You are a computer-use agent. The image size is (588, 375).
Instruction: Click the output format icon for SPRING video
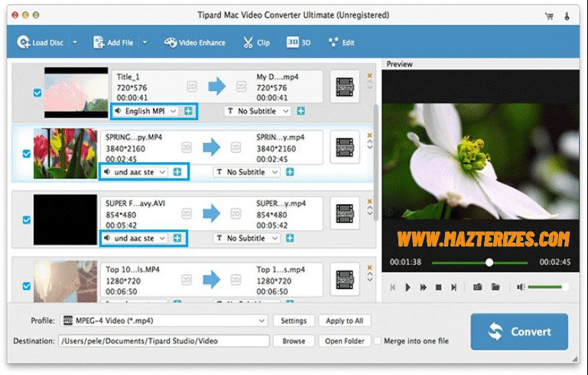pyautogui.click(x=345, y=147)
